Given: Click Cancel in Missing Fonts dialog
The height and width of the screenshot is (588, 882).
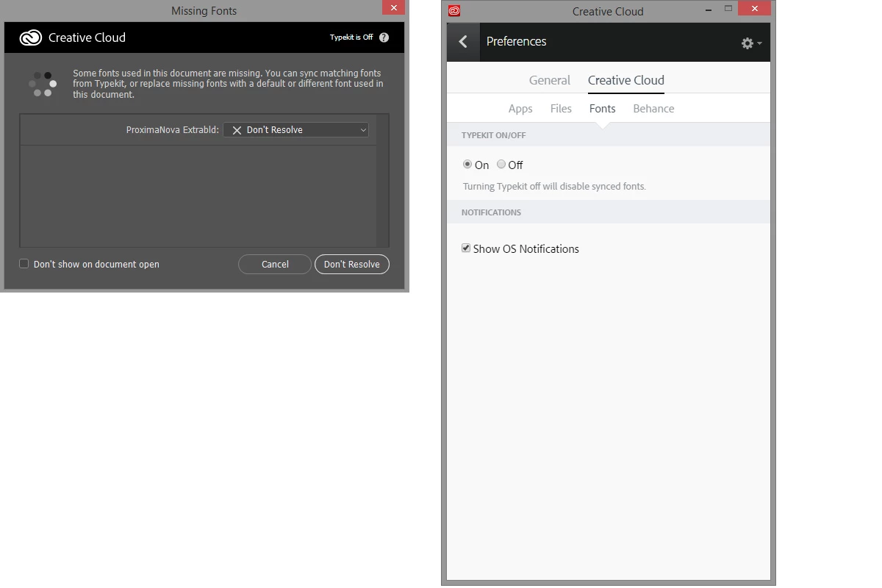Looking at the screenshot, I should point(275,264).
